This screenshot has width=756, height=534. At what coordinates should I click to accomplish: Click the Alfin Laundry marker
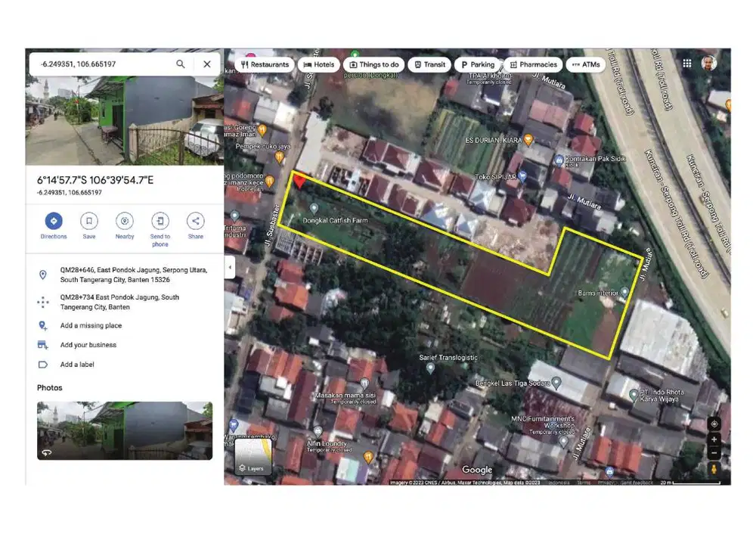tap(318, 431)
